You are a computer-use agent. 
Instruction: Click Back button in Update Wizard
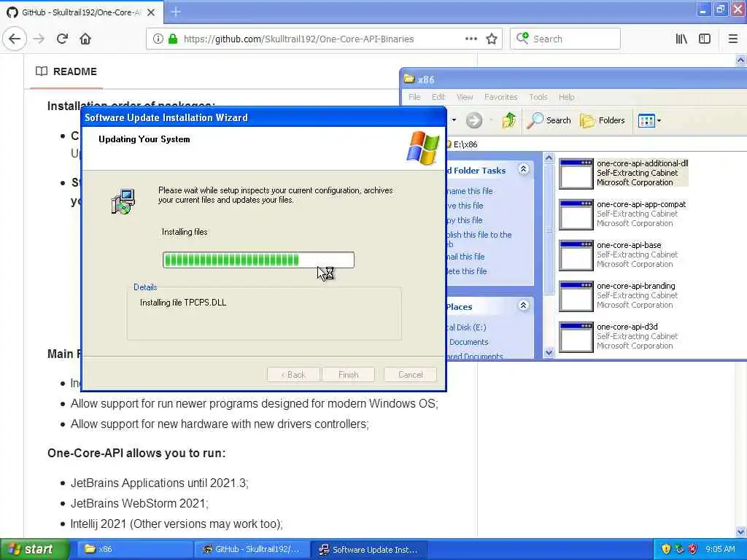pyautogui.click(x=294, y=375)
